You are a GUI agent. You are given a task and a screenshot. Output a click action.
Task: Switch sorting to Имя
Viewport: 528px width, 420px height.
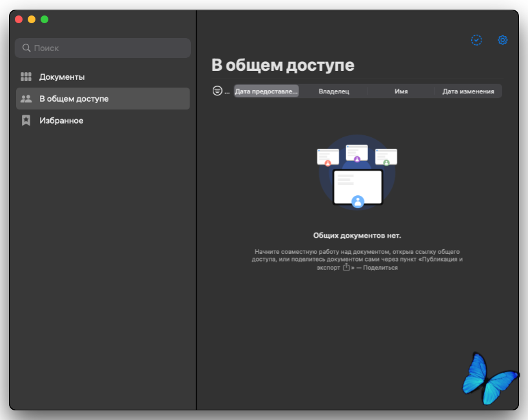[401, 91]
